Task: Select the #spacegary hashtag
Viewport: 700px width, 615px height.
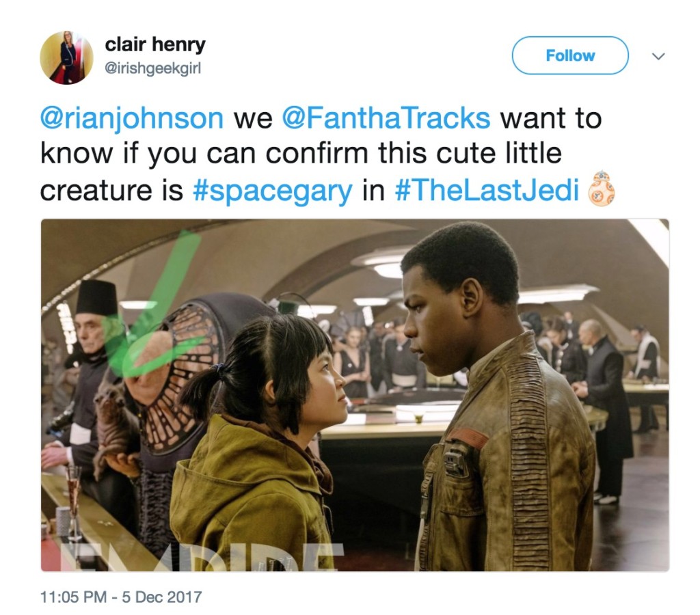Action: coord(272,191)
